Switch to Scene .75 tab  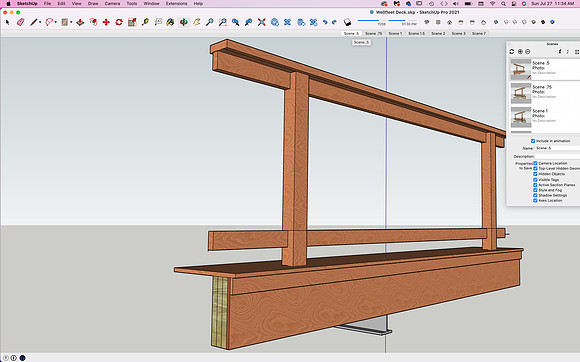pos(374,33)
